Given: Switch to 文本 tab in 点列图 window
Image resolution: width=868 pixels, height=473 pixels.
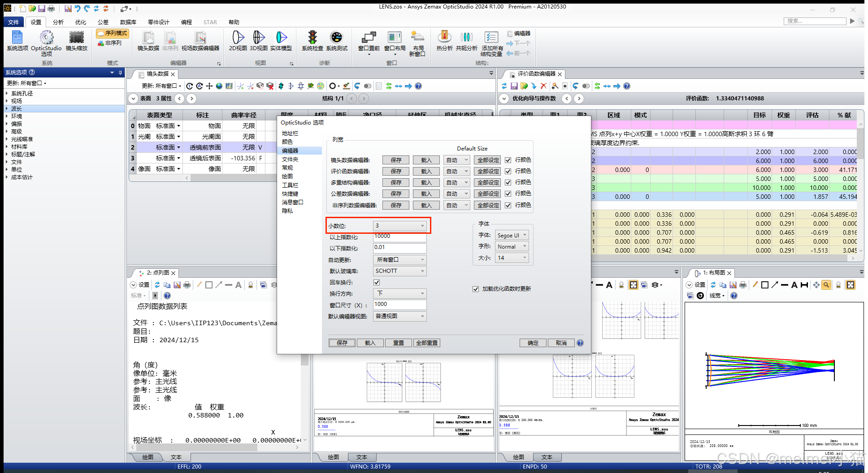Looking at the screenshot, I should point(176,457).
